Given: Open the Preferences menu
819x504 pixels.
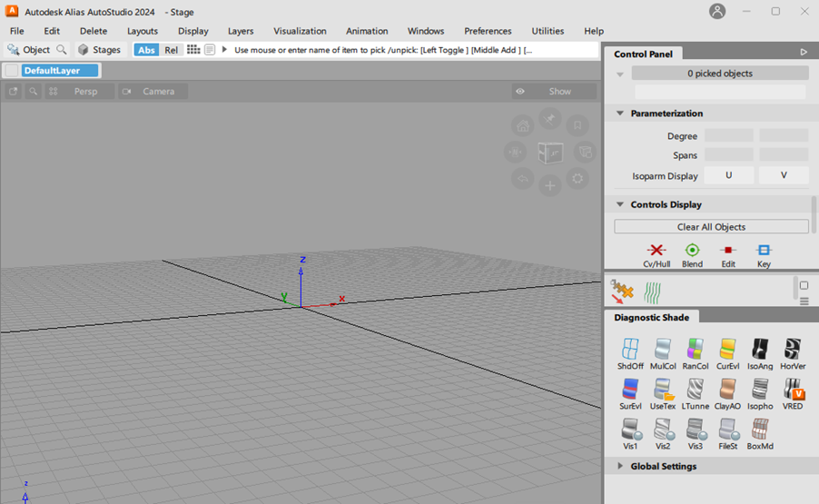Looking at the screenshot, I should click(x=488, y=31).
